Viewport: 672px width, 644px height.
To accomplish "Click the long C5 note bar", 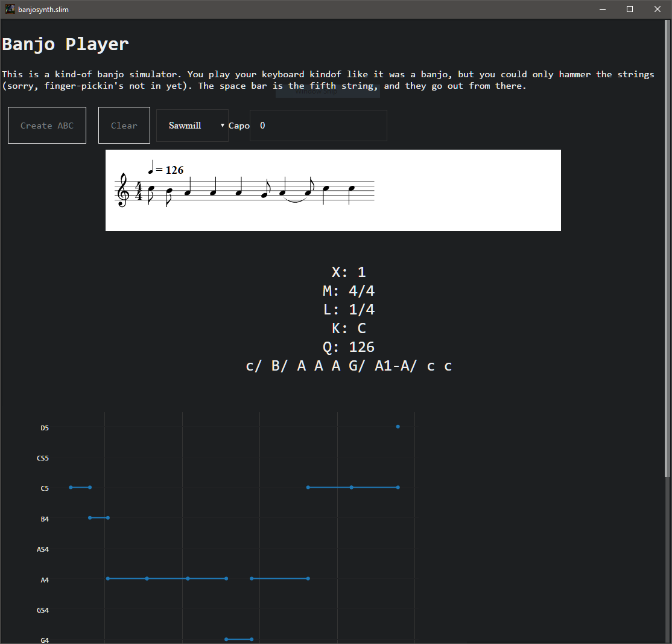I will (x=352, y=487).
